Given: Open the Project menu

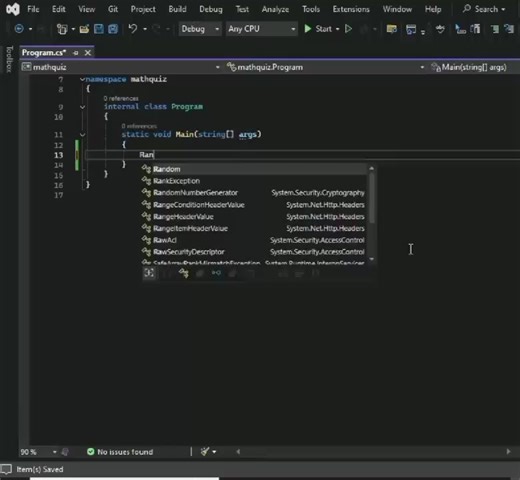Looking at the screenshot, I should (x=143, y=9).
